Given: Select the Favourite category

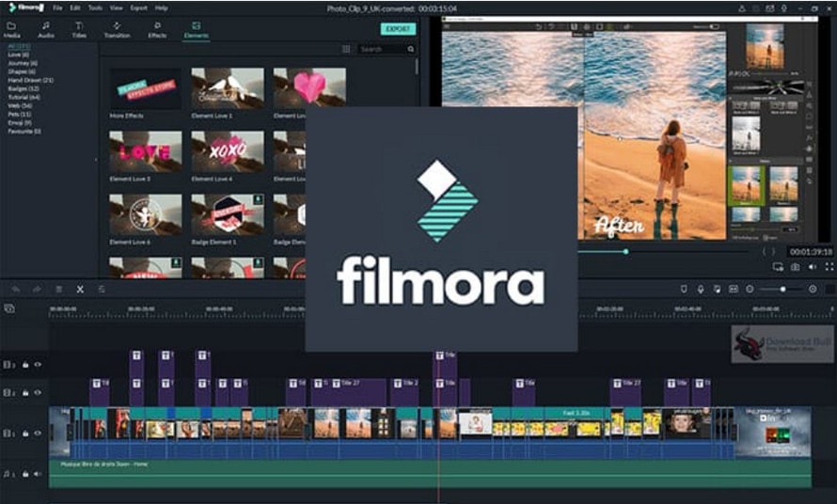Looking at the screenshot, I should [x=24, y=132].
